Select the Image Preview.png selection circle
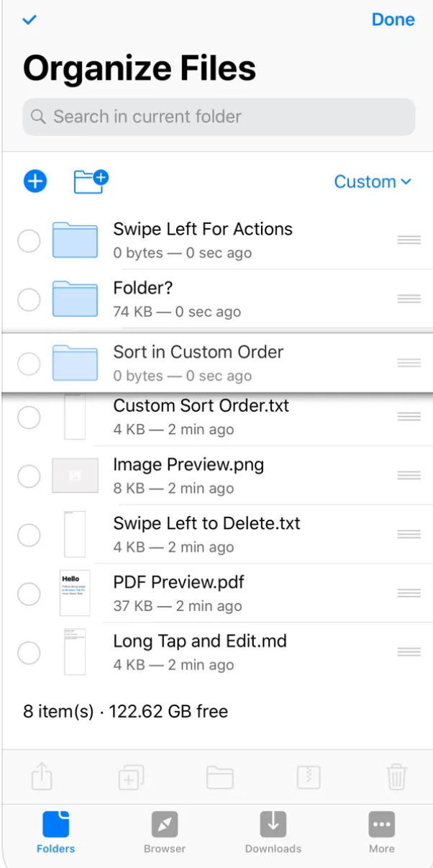Viewport: 433px width, 868px height. point(29,476)
